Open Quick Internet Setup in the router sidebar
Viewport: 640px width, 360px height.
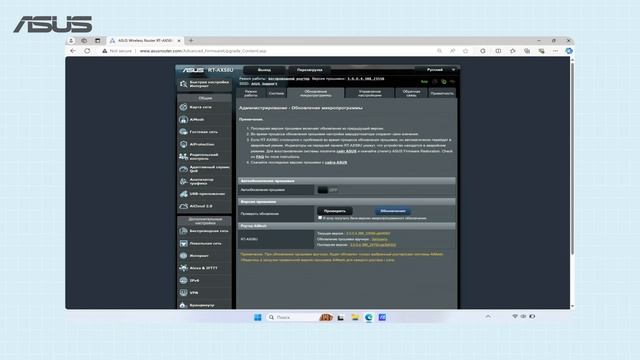(x=204, y=84)
